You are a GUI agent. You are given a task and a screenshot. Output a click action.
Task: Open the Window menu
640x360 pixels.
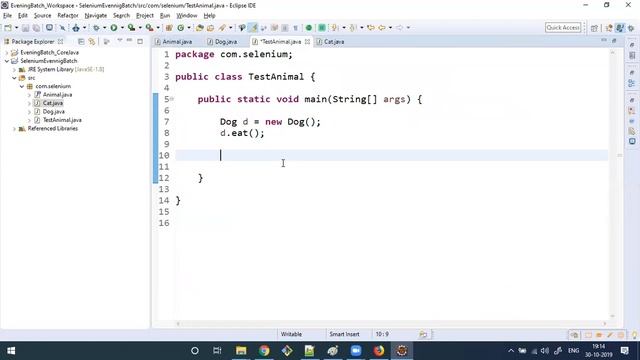(x=187, y=16)
